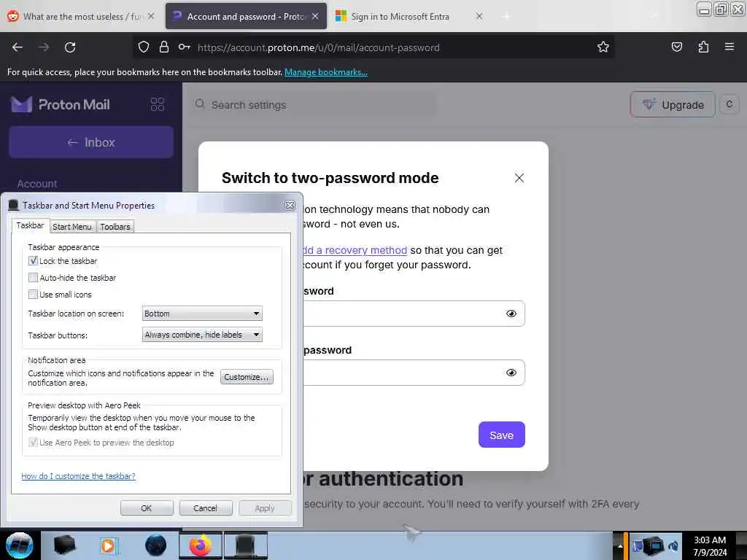The height and width of the screenshot is (560, 747).
Task: Open the Firefox hamburger menu
Action: (x=729, y=47)
